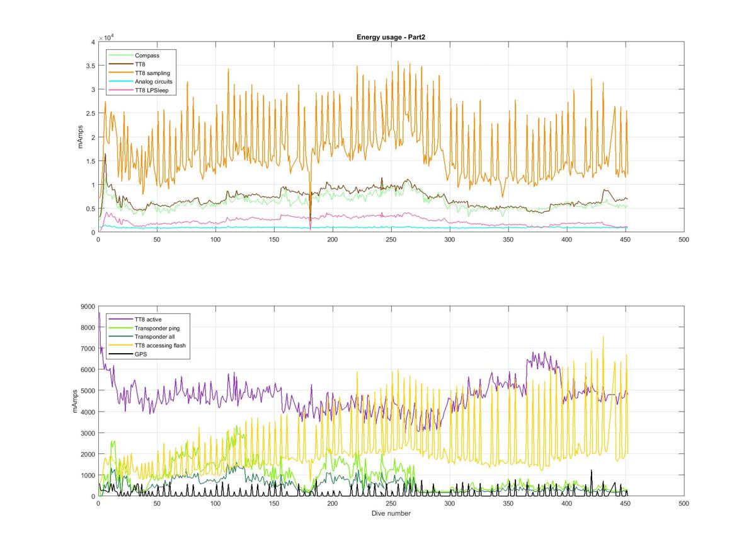Image resolution: width=756 pixels, height=558 pixels.
Task: Click the 100 x-axis tick of the lower chart
Action: [215, 504]
